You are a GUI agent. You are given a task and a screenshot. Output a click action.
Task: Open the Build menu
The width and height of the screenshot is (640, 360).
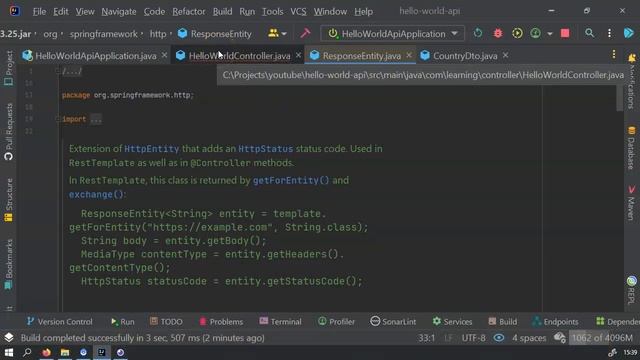(222, 11)
